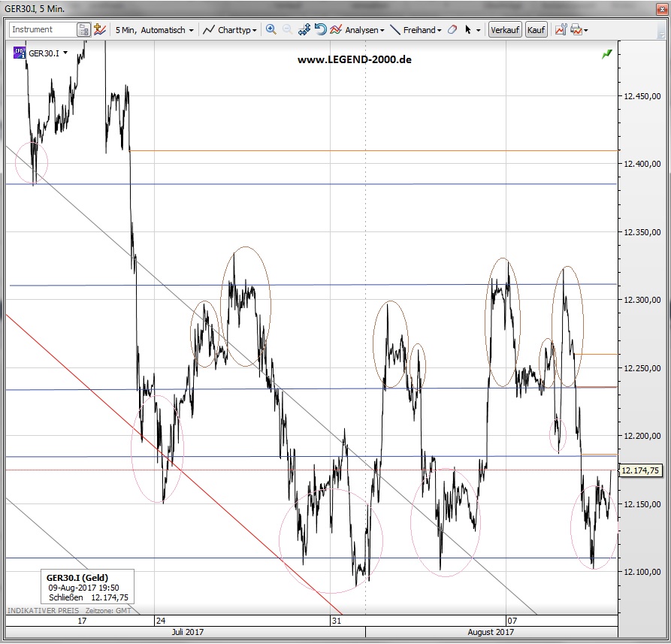Open the Charttyp dropdown menu

237,30
